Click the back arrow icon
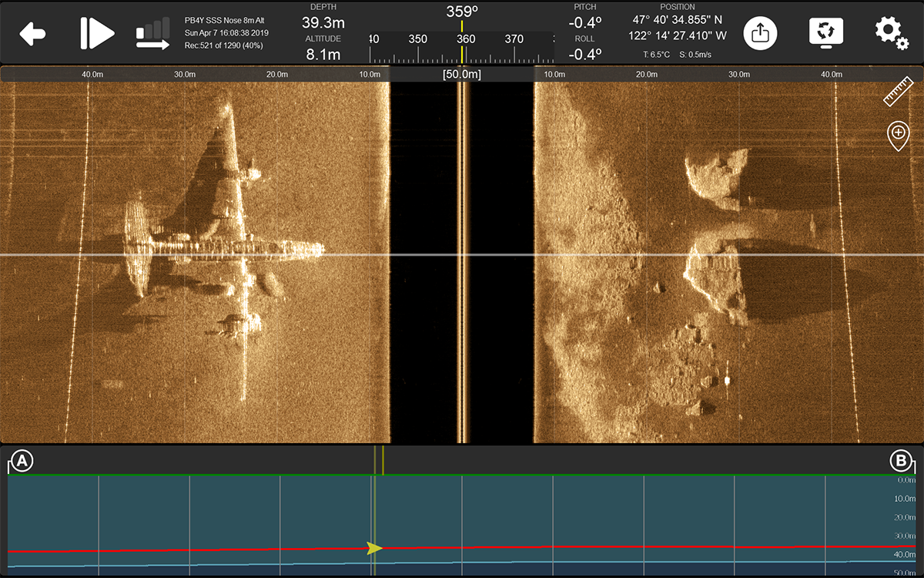 32,34
